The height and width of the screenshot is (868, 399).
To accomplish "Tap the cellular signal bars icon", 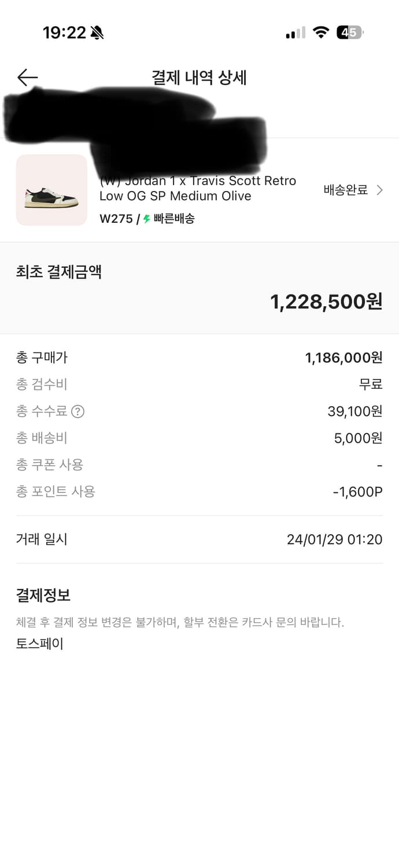I will click(x=295, y=33).
